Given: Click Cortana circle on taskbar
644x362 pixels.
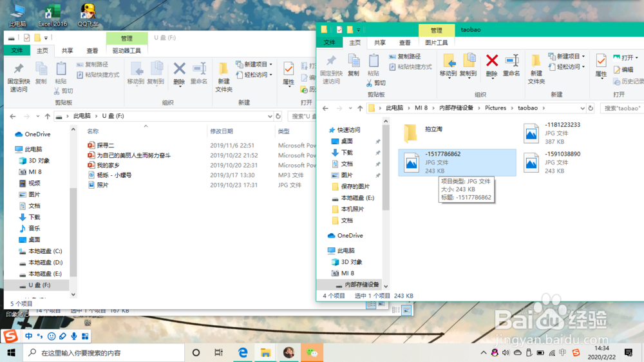Looking at the screenshot, I should point(196,352).
